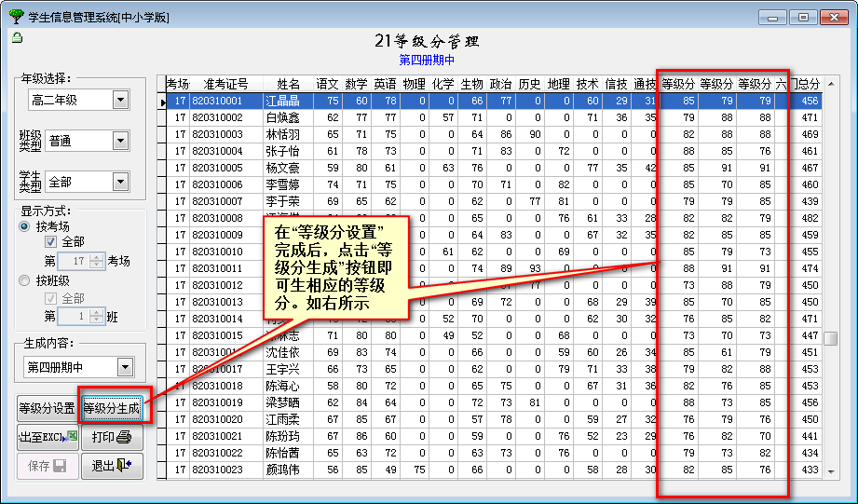Image resolution: width=858 pixels, height=504 pixels.
Task: Click the 姓名 column header
Action: [287, 84]
